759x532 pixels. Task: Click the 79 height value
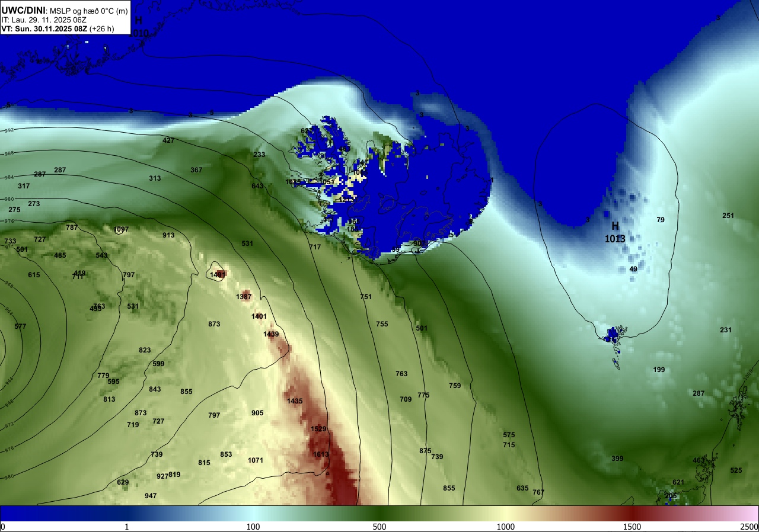[x=661, y=220]
